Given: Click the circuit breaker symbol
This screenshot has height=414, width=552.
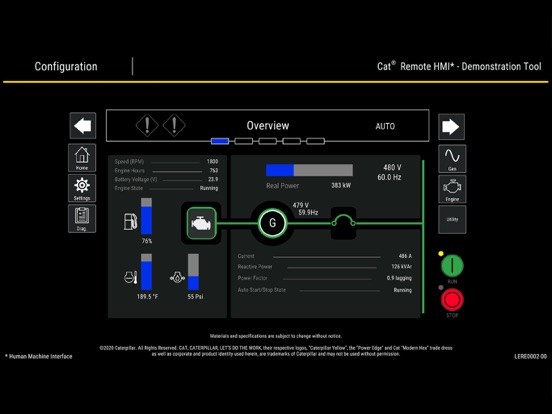Looking at the screenshot, I should pyautogui.click(x=343, y=223).
